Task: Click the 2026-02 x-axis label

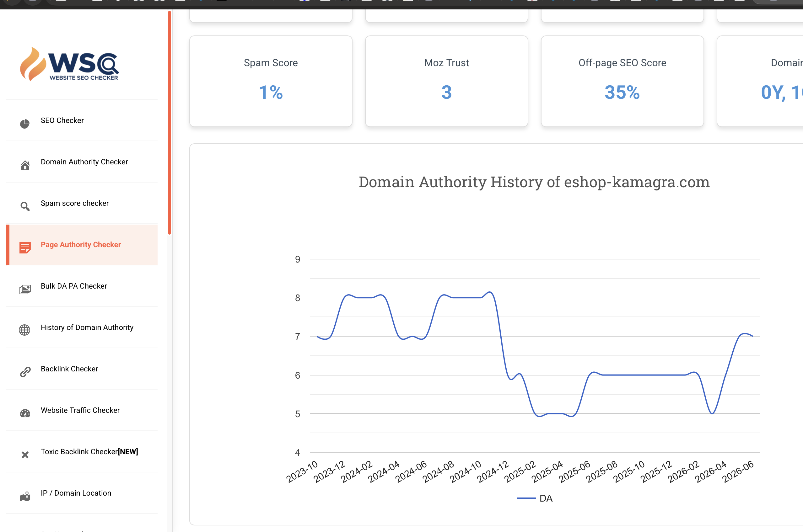Action: [x=683, y=471]
